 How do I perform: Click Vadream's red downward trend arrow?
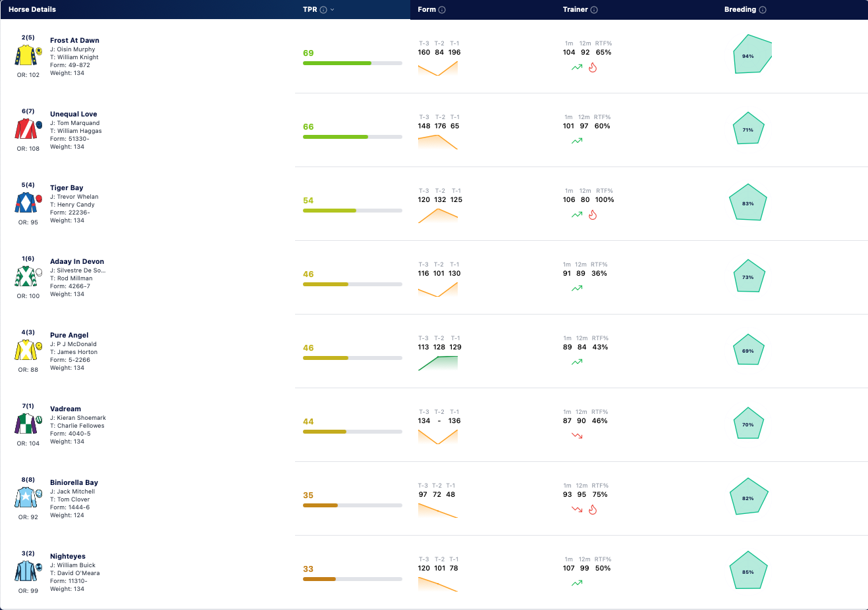pyautogui.click(x=578, y=436)
